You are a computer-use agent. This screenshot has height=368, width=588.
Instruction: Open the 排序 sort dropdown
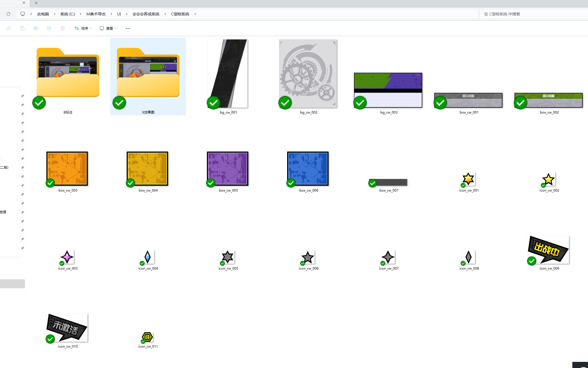(83, 28)
